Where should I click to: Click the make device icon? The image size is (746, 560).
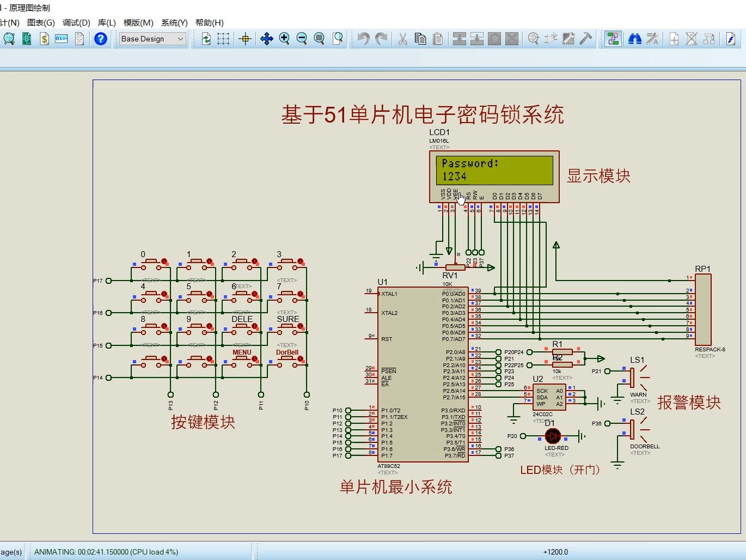tap(551, 39)
